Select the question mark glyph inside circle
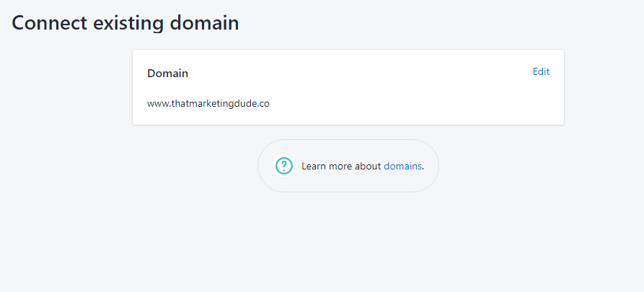The height and width of the screenshot is (292, 644). pos(284,166)
